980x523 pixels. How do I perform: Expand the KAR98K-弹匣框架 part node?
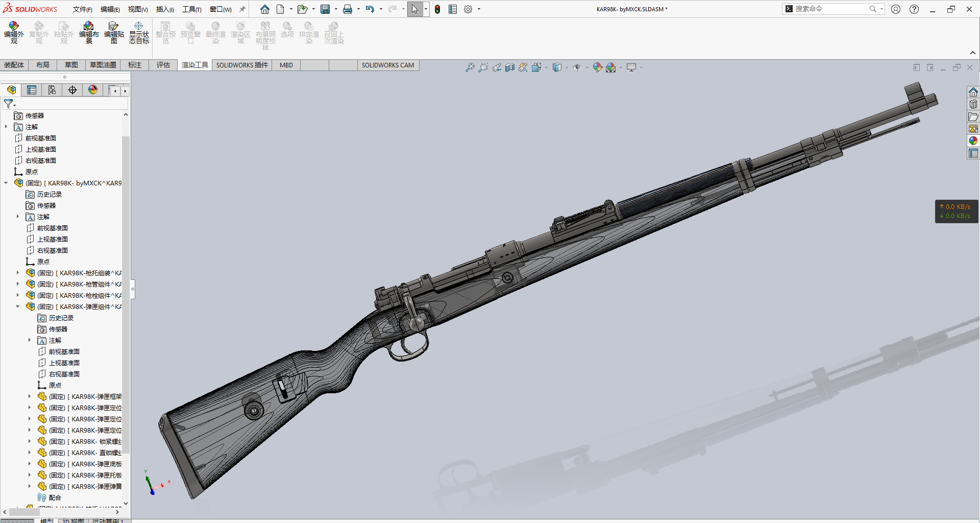[30, 396]
